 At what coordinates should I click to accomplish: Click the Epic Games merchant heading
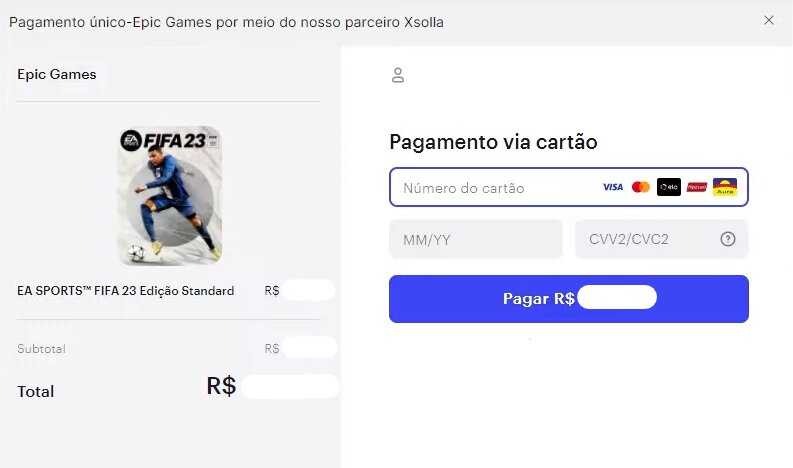[57, 74]
